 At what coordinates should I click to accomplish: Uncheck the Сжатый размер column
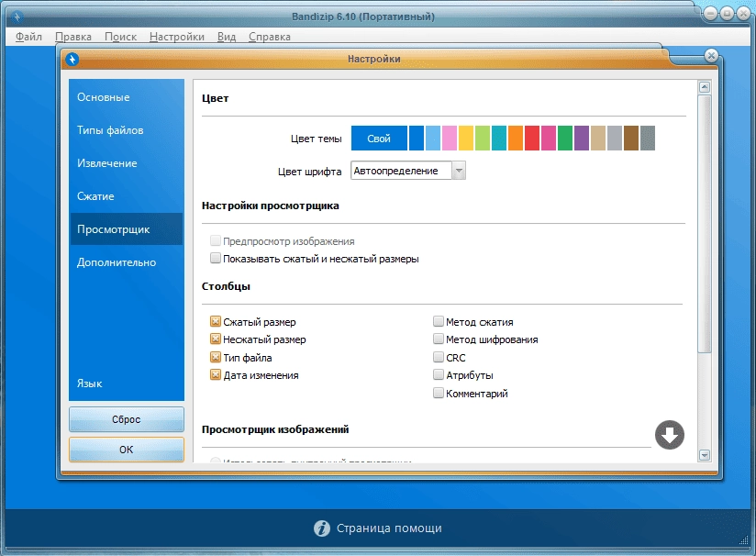point(216,321)
